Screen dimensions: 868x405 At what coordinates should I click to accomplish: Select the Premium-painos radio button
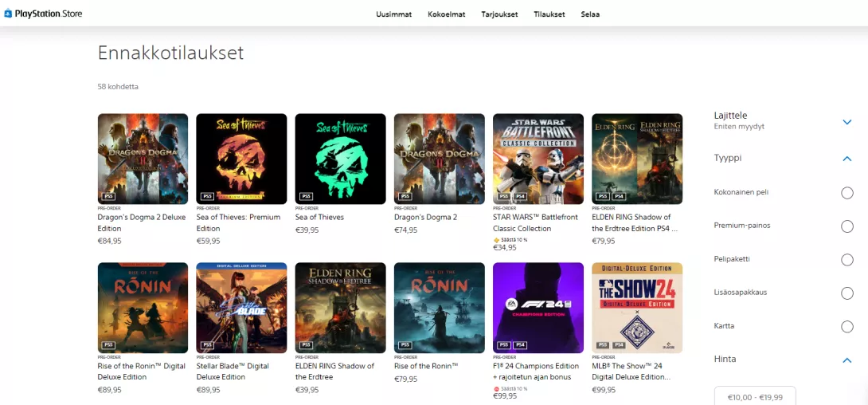tap(847, 226)
